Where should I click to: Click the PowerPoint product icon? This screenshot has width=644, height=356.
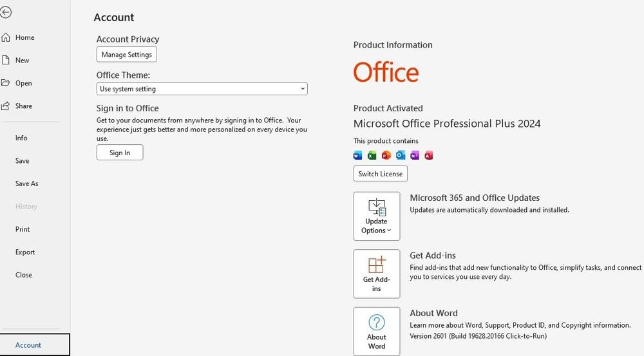pos(386,155)
